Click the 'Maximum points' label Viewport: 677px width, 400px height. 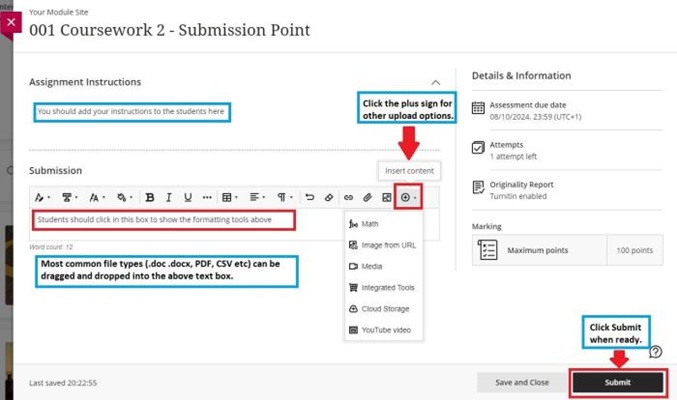point(538,250)
